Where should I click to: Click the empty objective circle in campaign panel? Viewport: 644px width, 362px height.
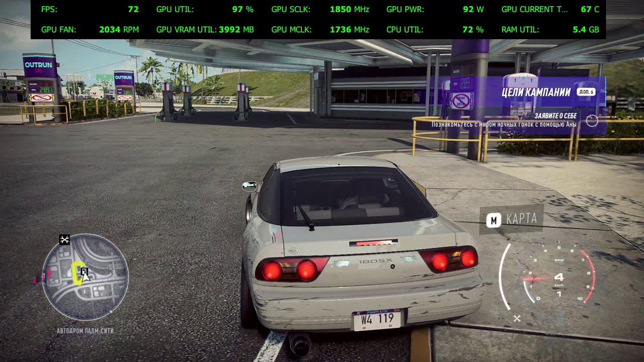tap(592, 121)
